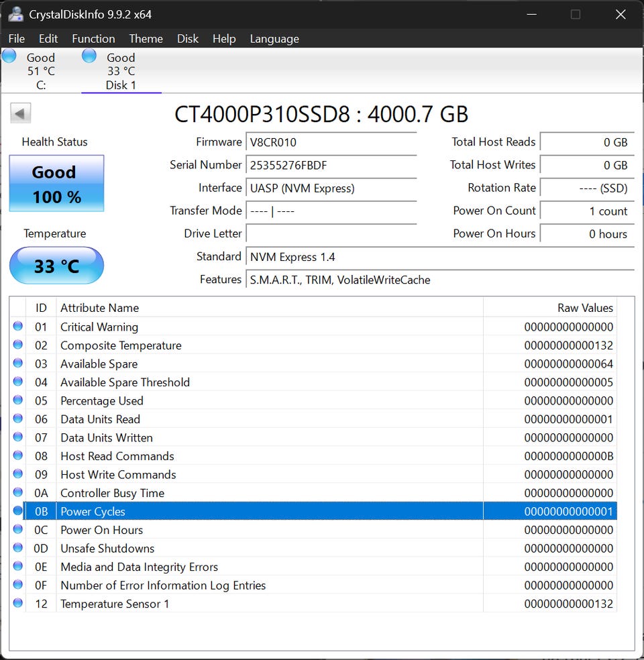Click the Total Host Reads label
Viewport: 644px width, 660px height.
[493, 142]
